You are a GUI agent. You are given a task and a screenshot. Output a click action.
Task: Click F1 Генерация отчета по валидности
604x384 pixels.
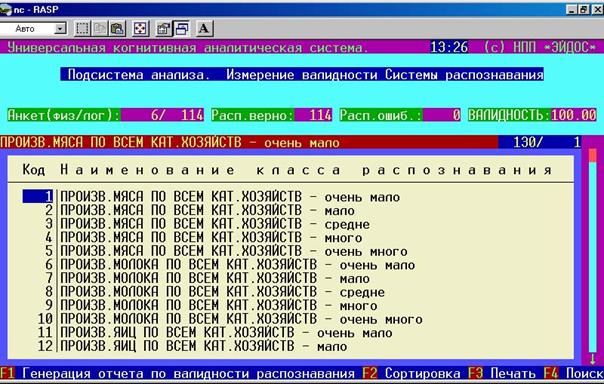click(177, 373)
